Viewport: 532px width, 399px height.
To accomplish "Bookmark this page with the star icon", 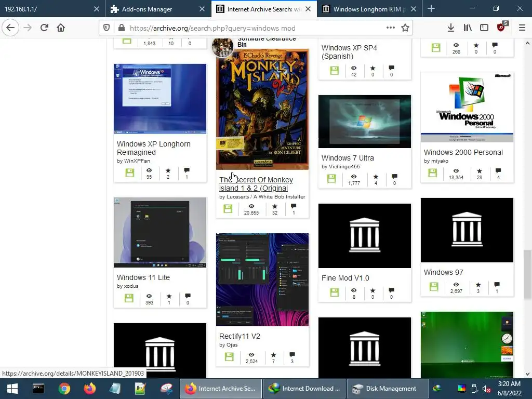I will pos(405,28).
